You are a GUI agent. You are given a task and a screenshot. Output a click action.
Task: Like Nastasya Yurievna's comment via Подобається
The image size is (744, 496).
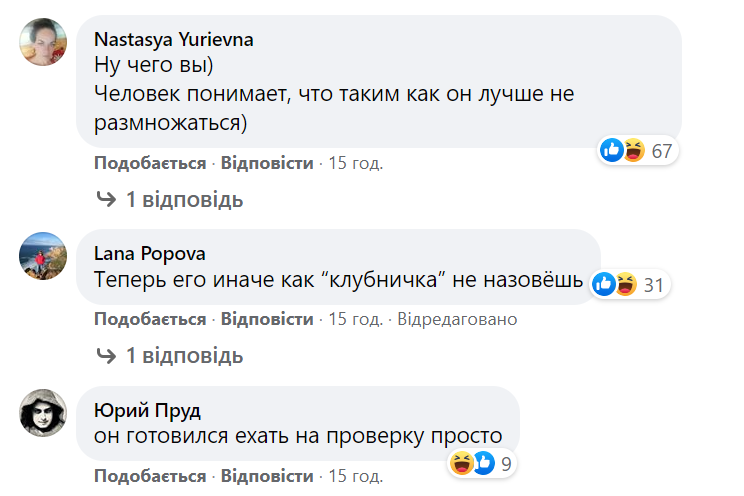click(150, 163)
